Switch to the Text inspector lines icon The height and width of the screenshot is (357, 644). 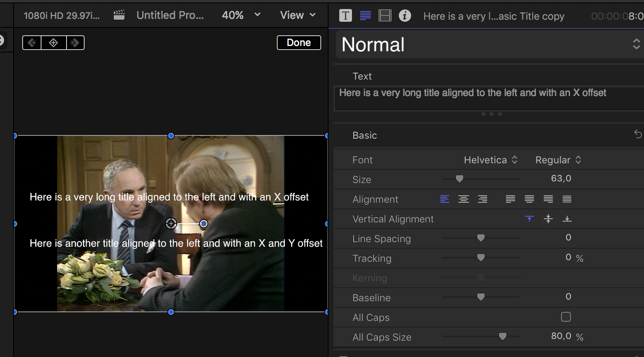(365, 16)
